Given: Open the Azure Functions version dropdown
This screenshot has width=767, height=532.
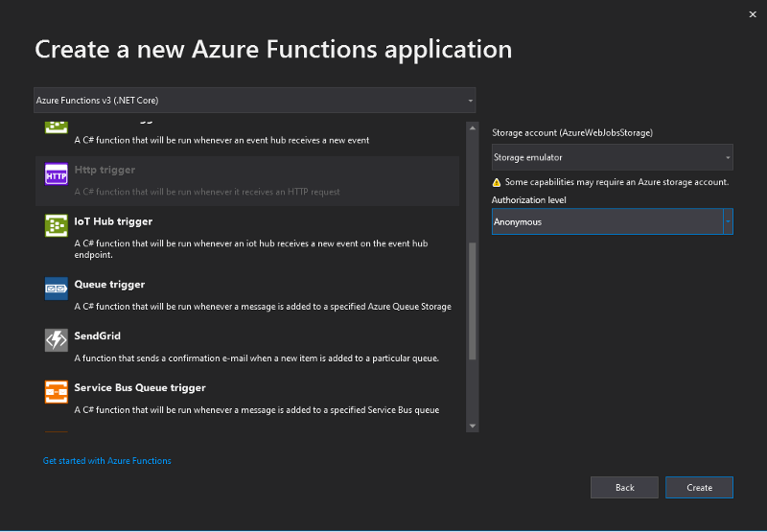Looking at the screenshot, I should click(x=254, y=101).
